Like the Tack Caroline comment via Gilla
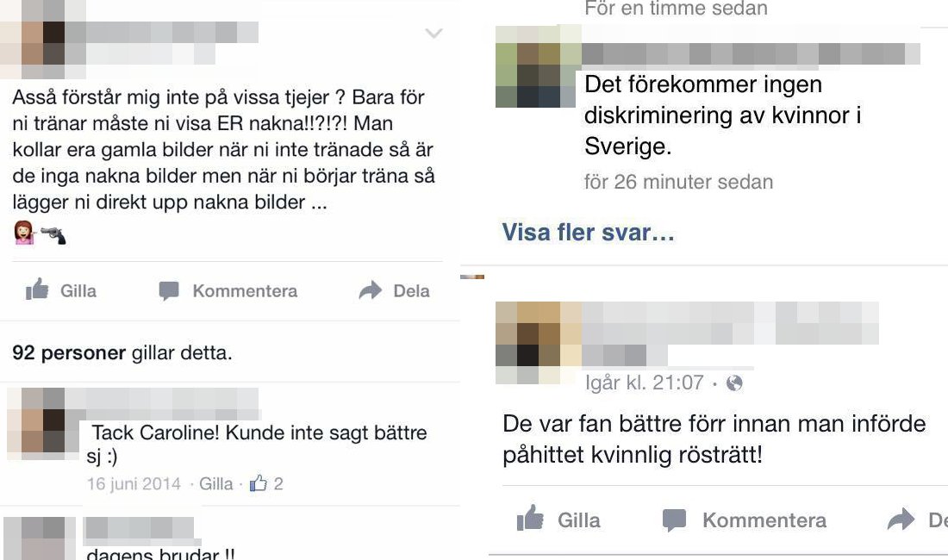 (x=215, y=484)
